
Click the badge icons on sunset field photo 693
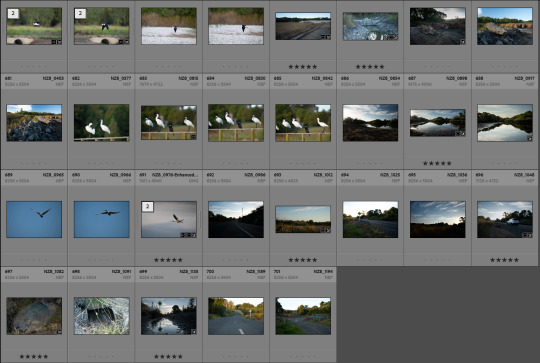pos(325,230)
